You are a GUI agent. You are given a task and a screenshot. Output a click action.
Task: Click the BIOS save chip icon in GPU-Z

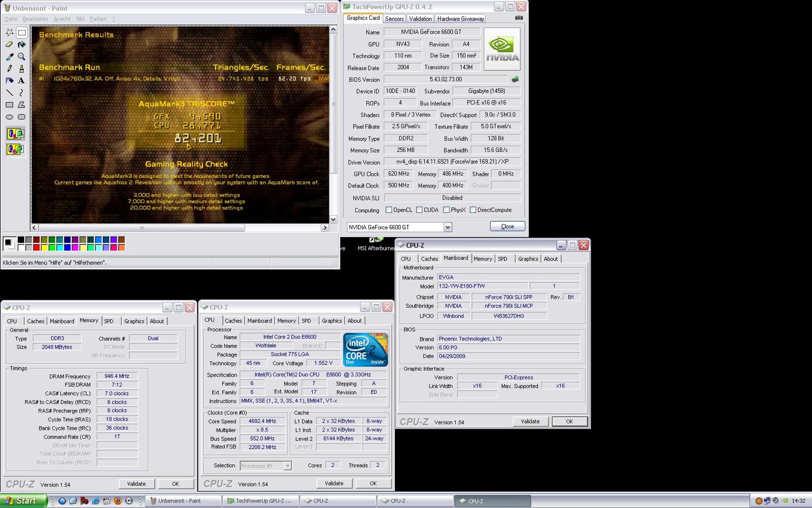click(515, 79)
